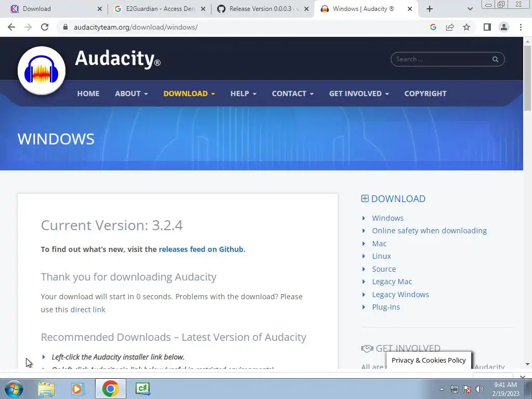
Task: Open the tab search chevron
Action: pyautogui.click(x=470, y=9)
